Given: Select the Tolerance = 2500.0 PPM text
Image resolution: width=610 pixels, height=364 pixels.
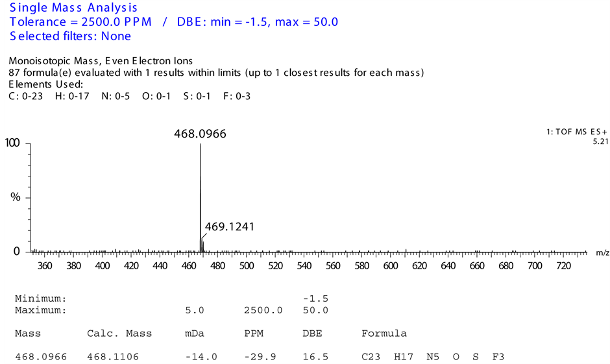Looking at the screenshot, I should click(x=80, y=22).
